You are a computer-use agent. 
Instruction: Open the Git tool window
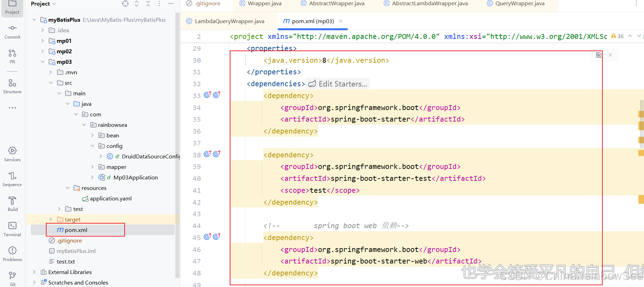(12, 279)
